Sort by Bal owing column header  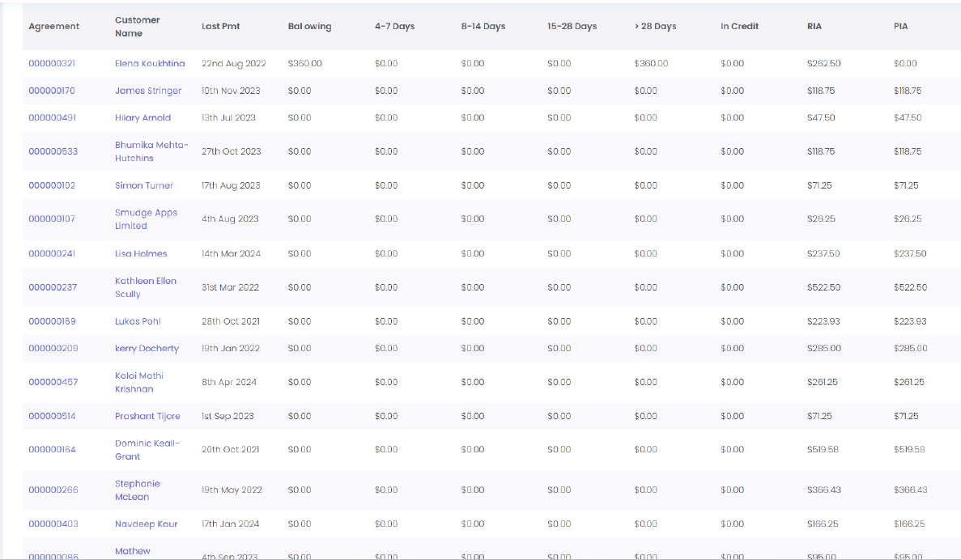coord(309,27)
